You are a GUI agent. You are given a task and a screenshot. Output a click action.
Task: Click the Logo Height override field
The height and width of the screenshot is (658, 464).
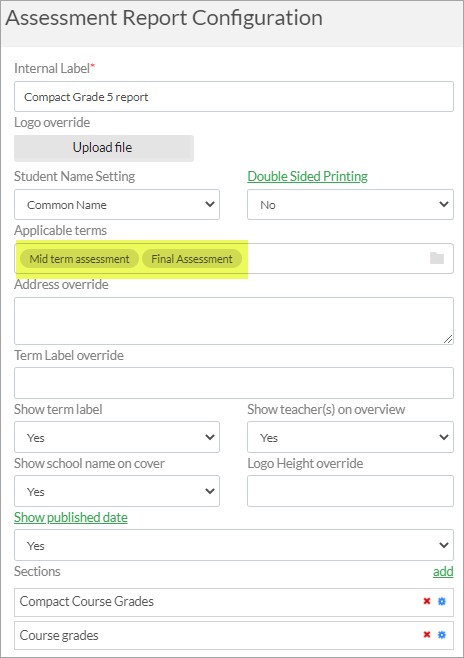pos(350,491)
